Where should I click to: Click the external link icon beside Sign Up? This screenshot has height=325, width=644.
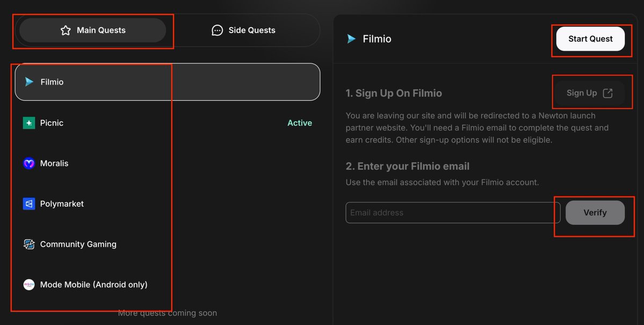[607, 93]
